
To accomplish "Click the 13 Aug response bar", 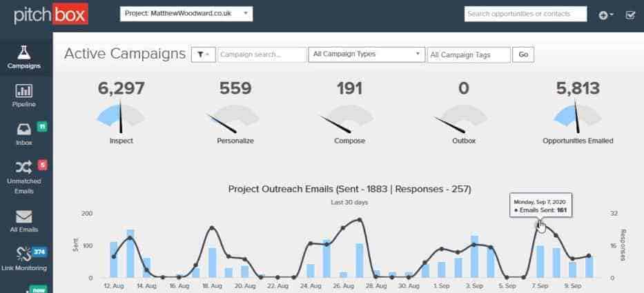I will pos(130,253).
